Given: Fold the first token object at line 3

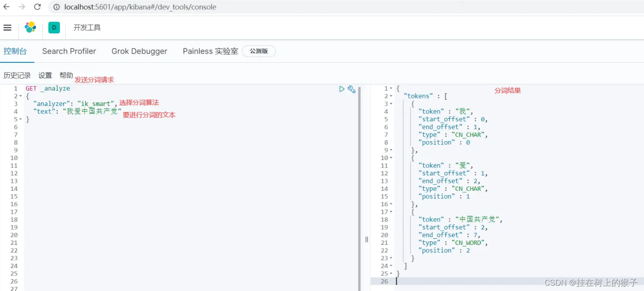Looking at the screenshot, I should [392, 104].
